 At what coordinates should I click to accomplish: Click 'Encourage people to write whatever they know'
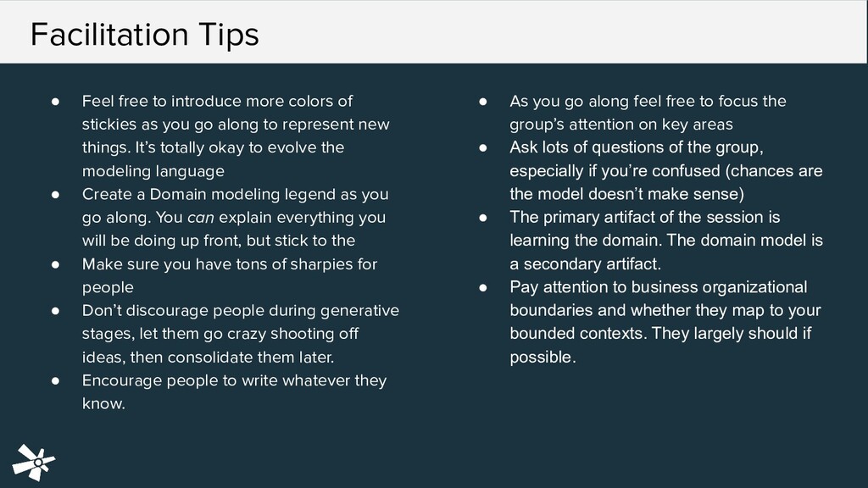pyautogui.click(x=234, y=391)
